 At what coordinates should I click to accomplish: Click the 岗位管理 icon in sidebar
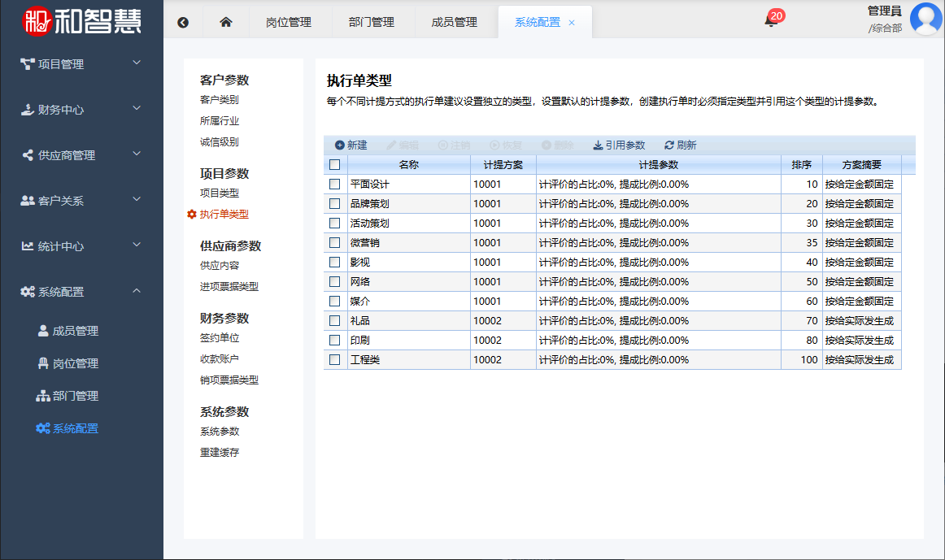click(43, 363)
